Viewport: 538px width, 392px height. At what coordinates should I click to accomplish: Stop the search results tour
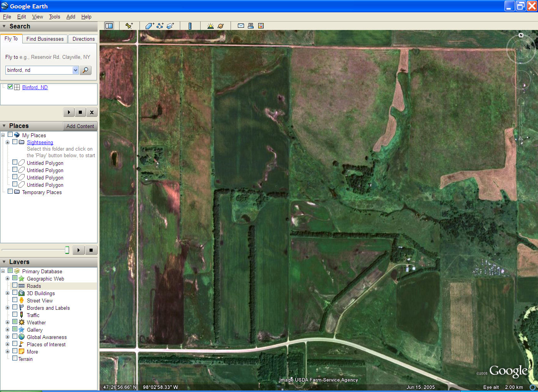(x=80, y=112)
